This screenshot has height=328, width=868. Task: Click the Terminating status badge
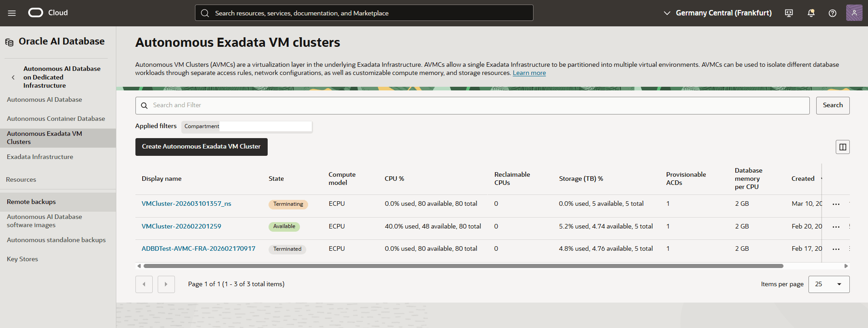point(288,204)
